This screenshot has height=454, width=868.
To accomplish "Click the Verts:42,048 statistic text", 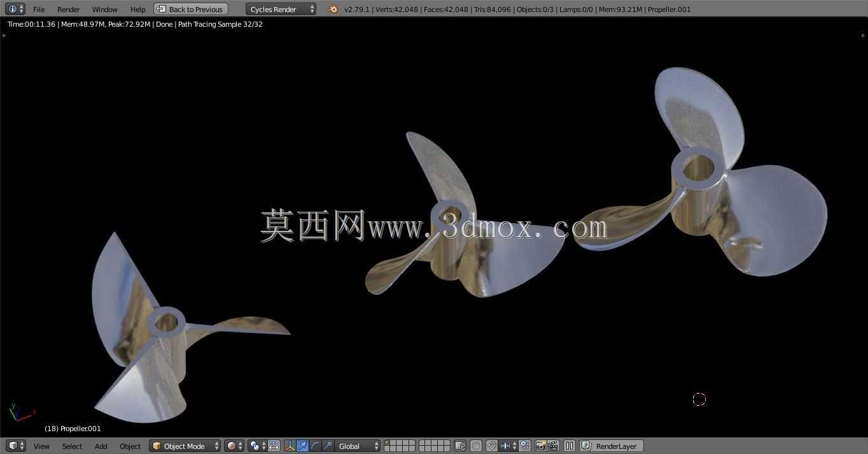I will click(x=396, y=10).
